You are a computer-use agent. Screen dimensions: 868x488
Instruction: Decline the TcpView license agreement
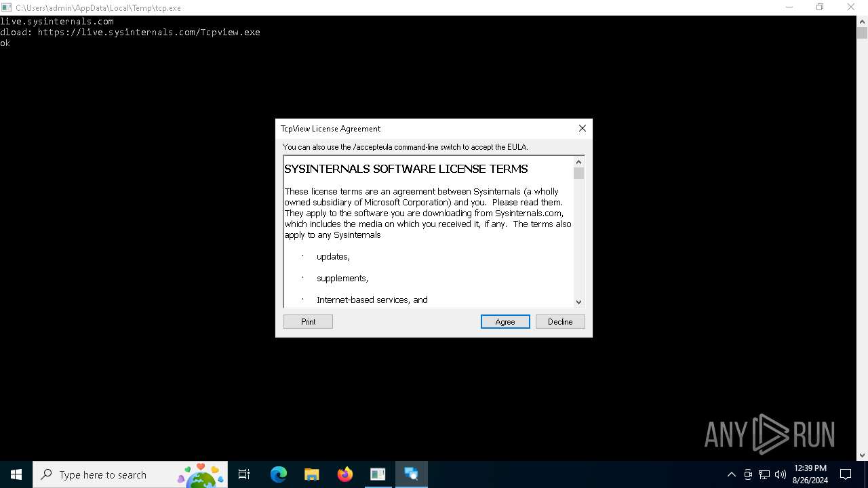[560, 322]
